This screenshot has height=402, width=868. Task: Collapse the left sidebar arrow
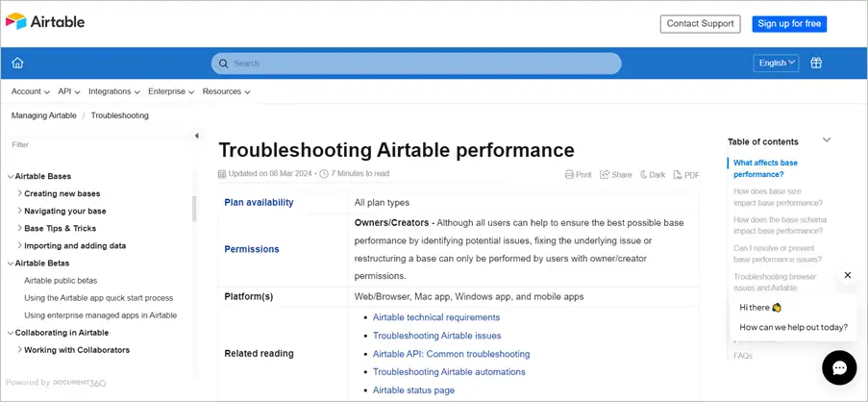click(x=196, y=136)
